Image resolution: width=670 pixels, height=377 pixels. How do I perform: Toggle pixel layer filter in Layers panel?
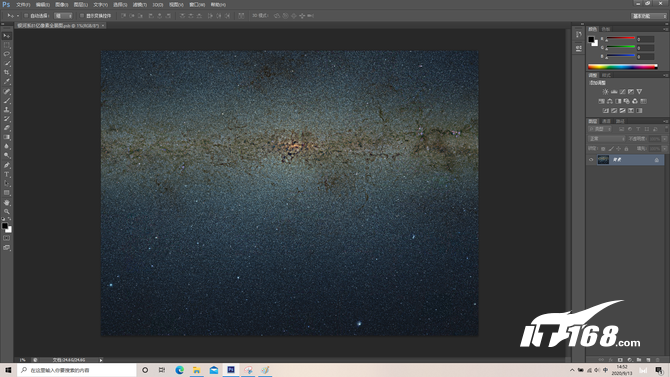point(621,129)
